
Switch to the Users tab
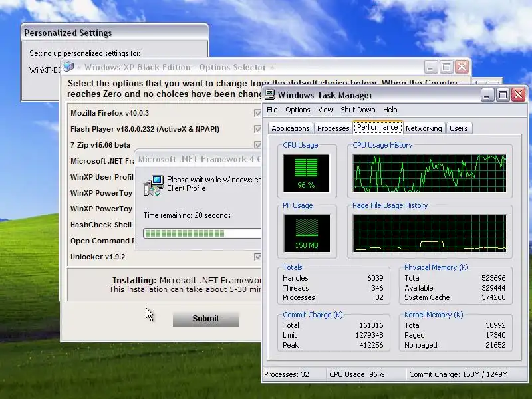[459, 128]
